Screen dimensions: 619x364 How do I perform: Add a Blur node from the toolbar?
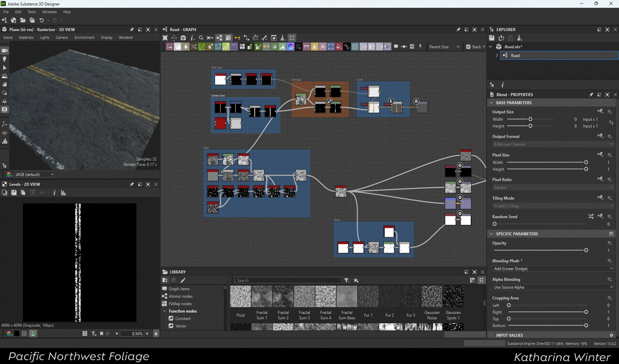186,47
